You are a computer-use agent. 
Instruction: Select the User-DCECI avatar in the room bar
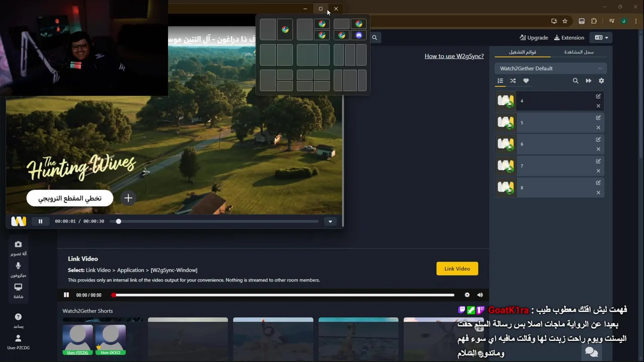[x=110, y=340]
